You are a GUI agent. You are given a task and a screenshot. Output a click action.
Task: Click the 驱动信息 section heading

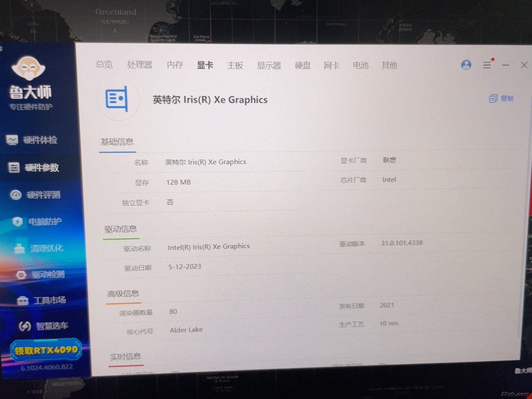pyautogui.click(x=120, y=229)
